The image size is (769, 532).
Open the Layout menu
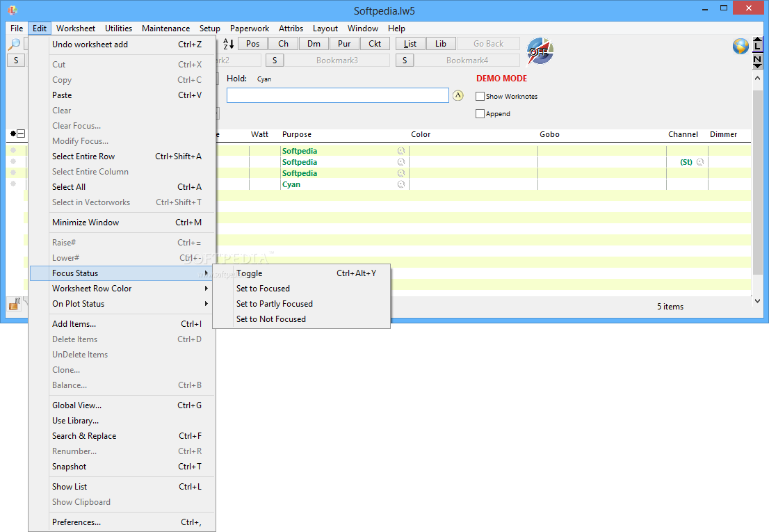point(325,29)
